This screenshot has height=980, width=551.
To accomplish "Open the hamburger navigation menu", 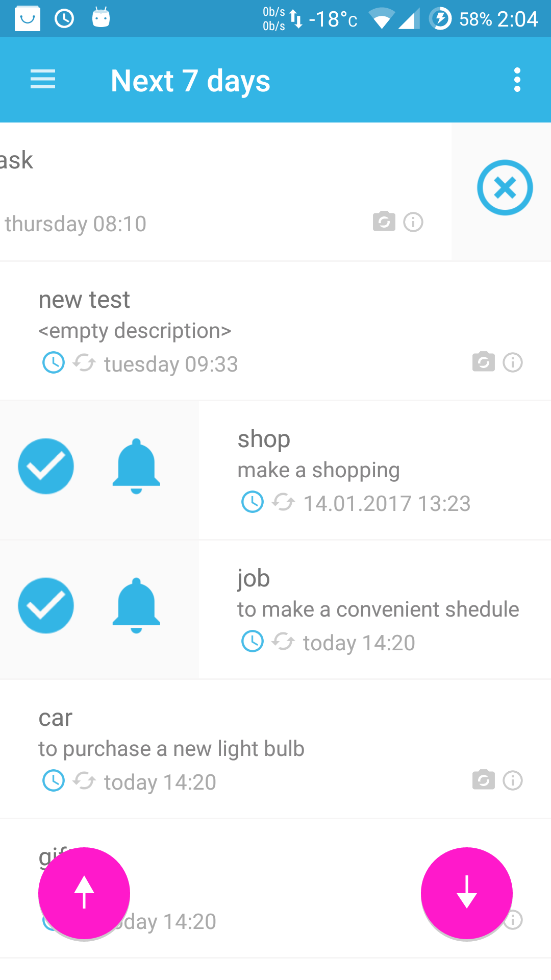I will [43, 80].
